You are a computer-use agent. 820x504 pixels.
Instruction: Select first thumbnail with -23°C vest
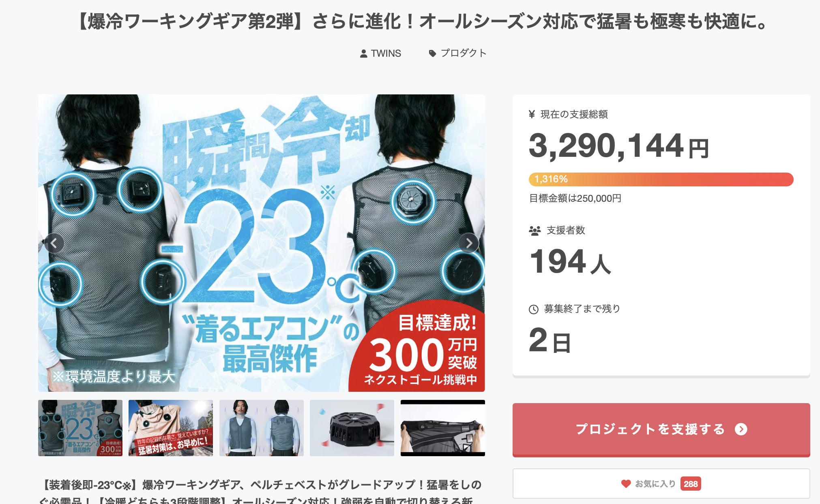[x=80, y=428]
